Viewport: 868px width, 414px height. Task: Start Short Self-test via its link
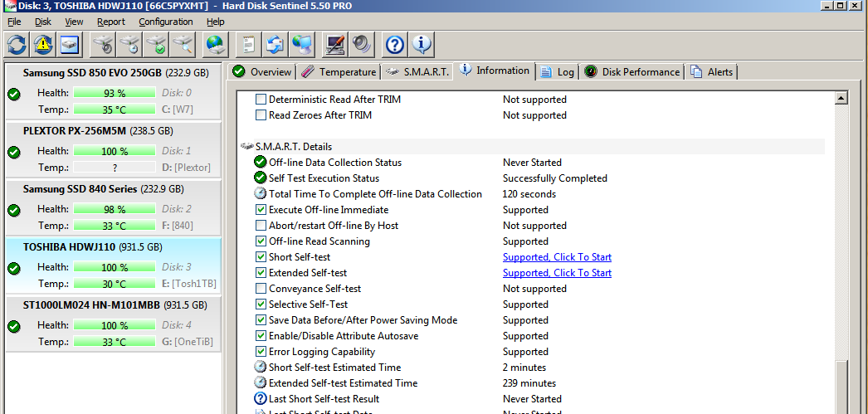point(557,257)
